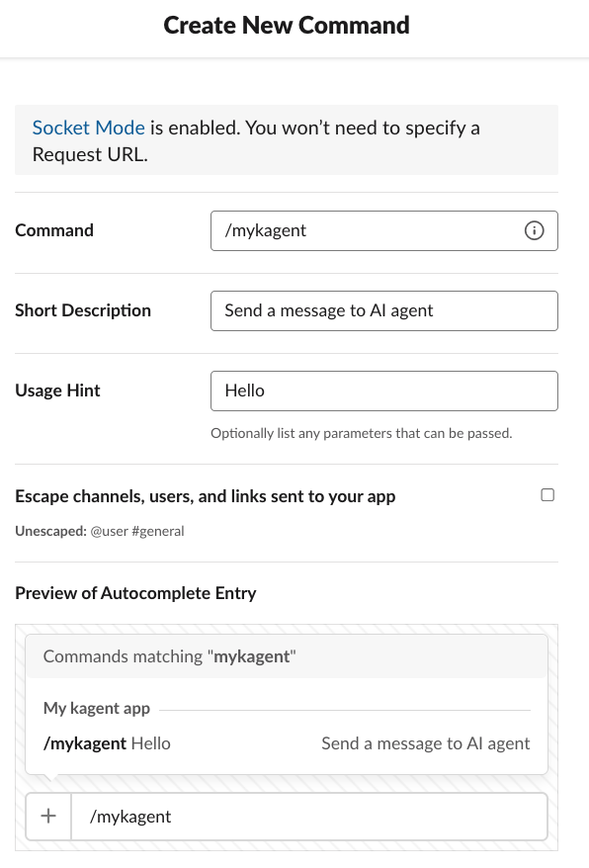
Task: Focus the Command input with /mykagent
Action: point(384,230)
